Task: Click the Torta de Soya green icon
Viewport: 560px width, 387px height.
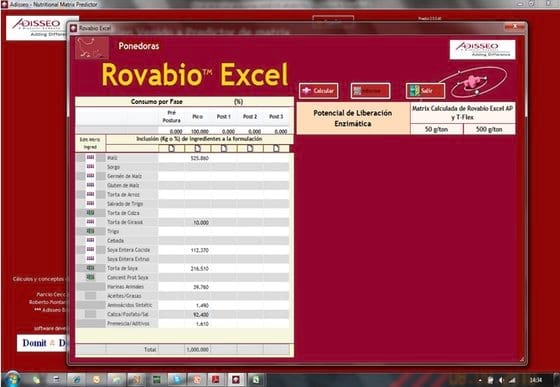Action: [x=90, y=268]
